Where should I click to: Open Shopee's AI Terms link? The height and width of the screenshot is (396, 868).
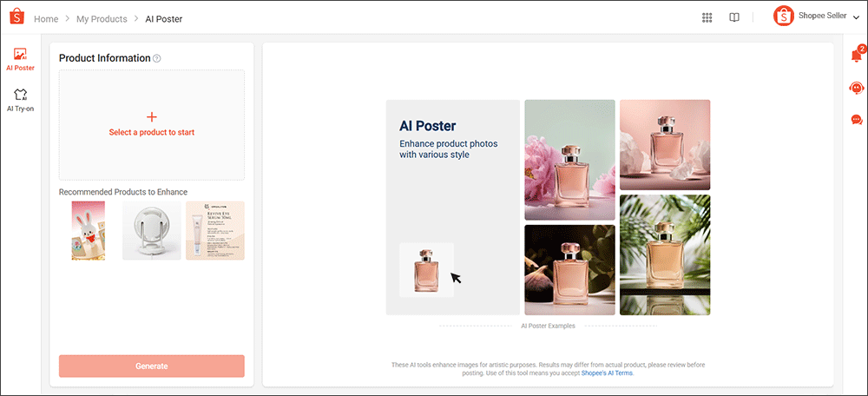[607, 373]
